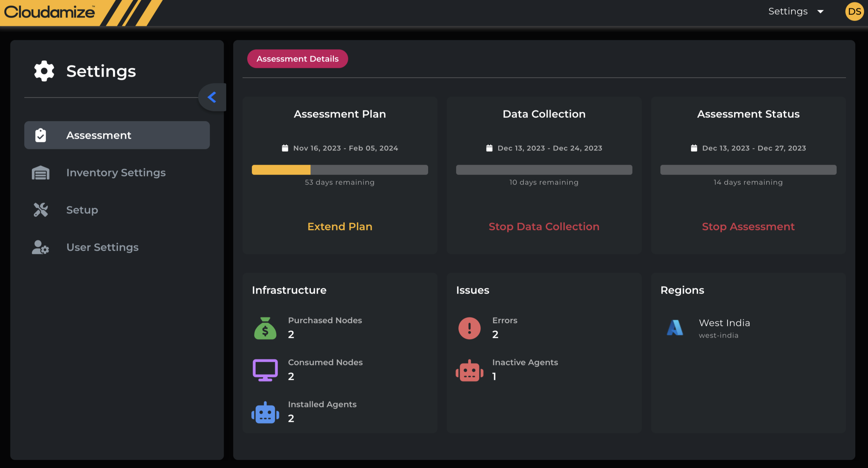Click the User Settings person-gear icon
This screenshot has width=868, height=468.
coord(41,247)
